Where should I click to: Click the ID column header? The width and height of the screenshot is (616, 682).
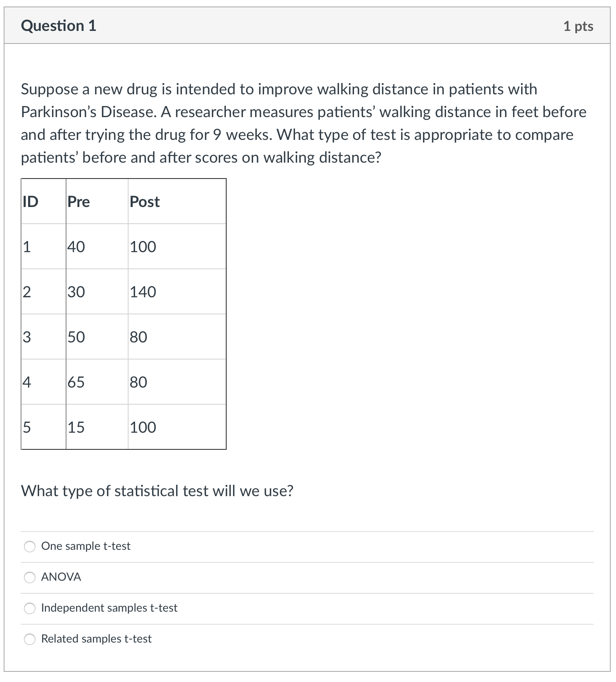(31, 201)
